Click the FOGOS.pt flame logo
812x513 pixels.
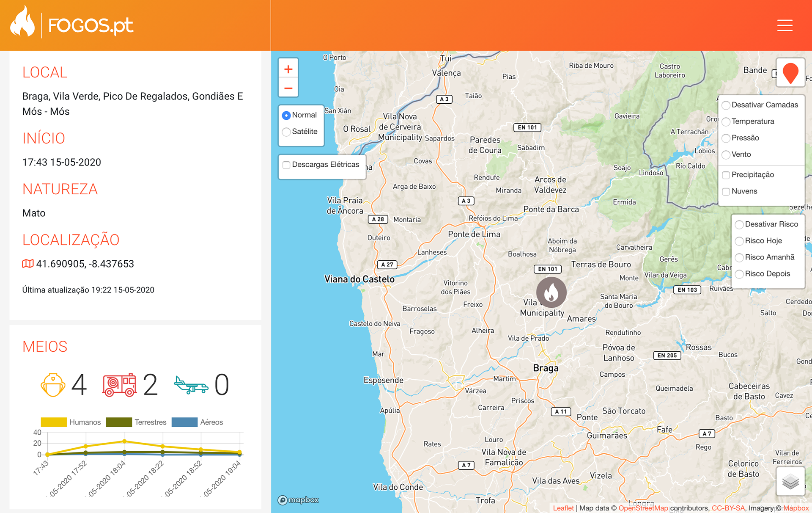tap(22, 22)
